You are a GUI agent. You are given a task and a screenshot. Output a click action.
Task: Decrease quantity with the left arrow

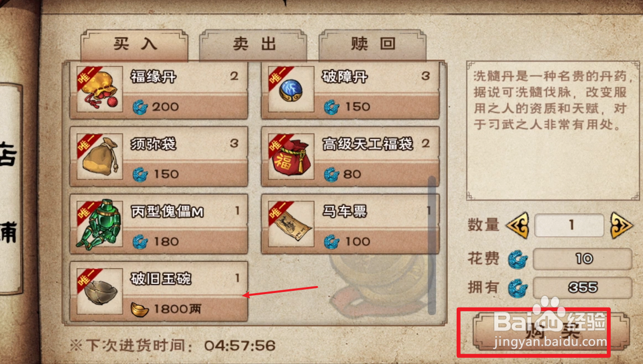(518, 225)
